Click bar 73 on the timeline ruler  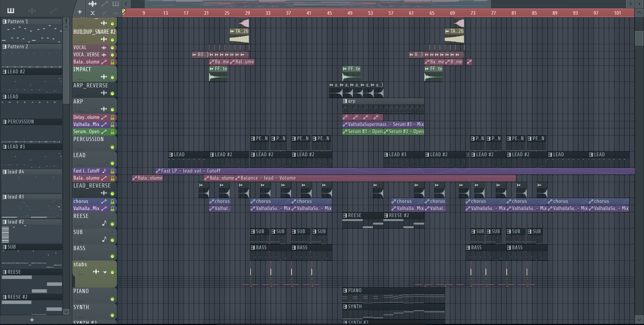pyautogui.click(x=473, y=13)
